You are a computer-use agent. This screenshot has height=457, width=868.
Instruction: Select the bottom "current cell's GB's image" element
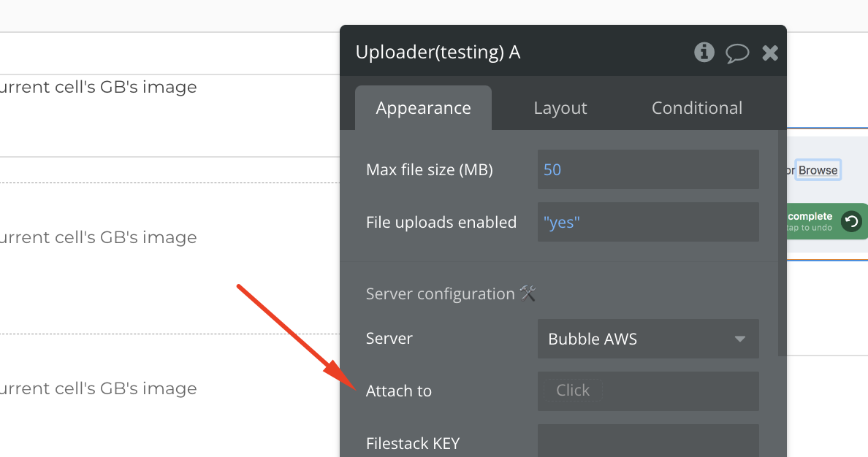99,388
